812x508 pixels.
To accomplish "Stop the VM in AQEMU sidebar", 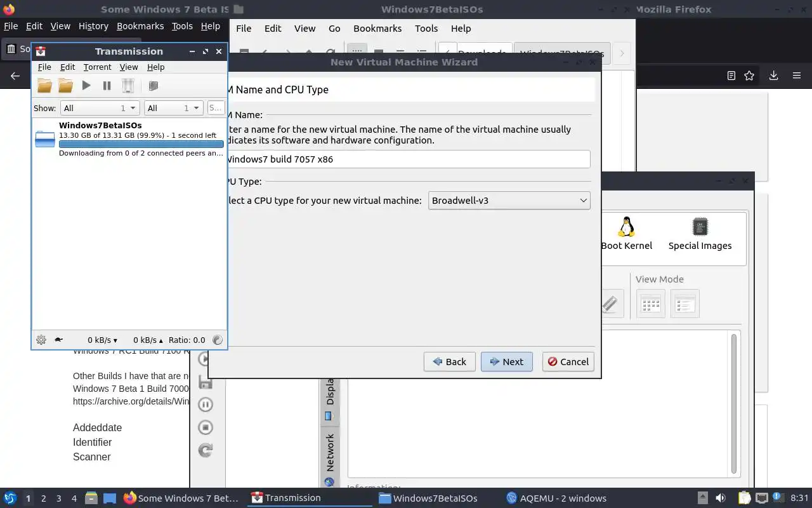I will click(x=205, y=427).
